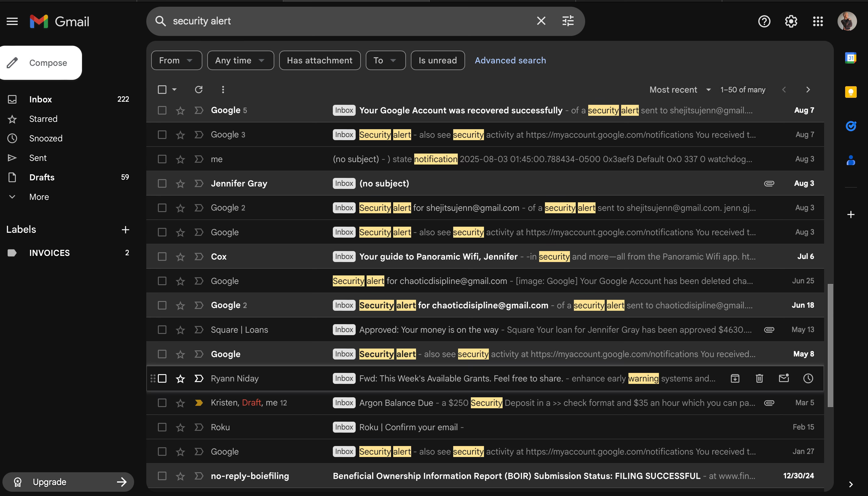The height and width of the screenshot is (496, 868).
Task: Refresh the search results list
Action: (199, 90)
